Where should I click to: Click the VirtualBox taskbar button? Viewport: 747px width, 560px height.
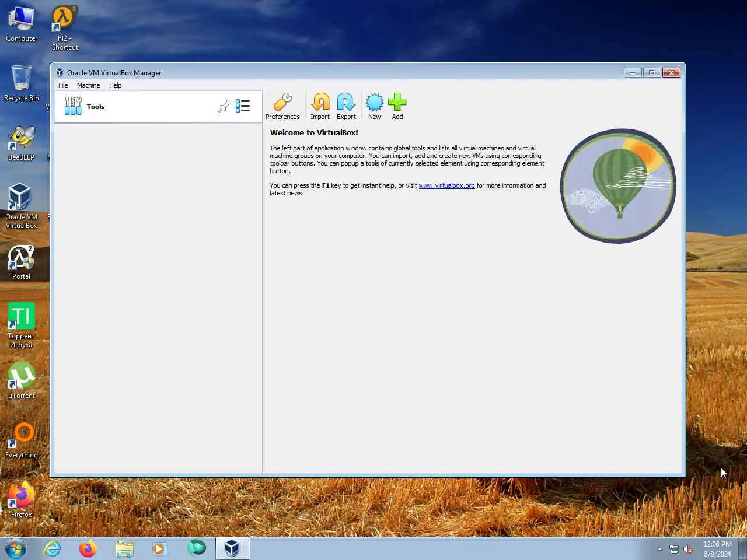click(x=232, y=548)
